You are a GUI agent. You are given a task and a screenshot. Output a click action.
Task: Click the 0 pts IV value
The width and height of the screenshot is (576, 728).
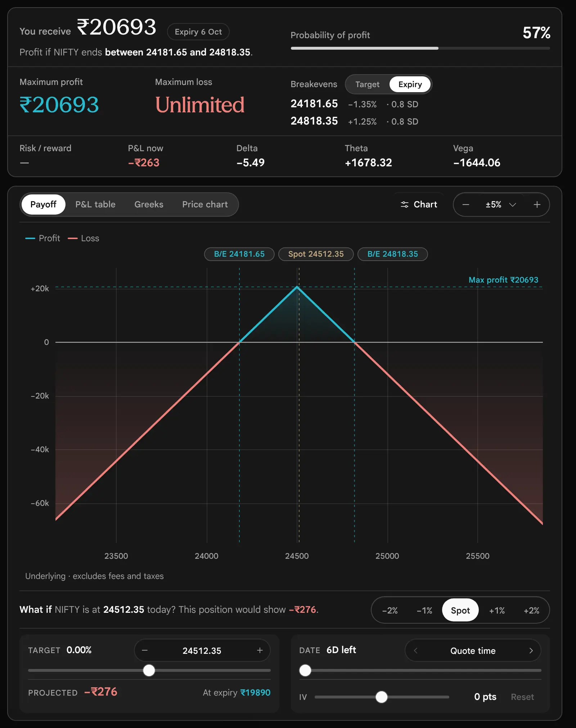485,697
